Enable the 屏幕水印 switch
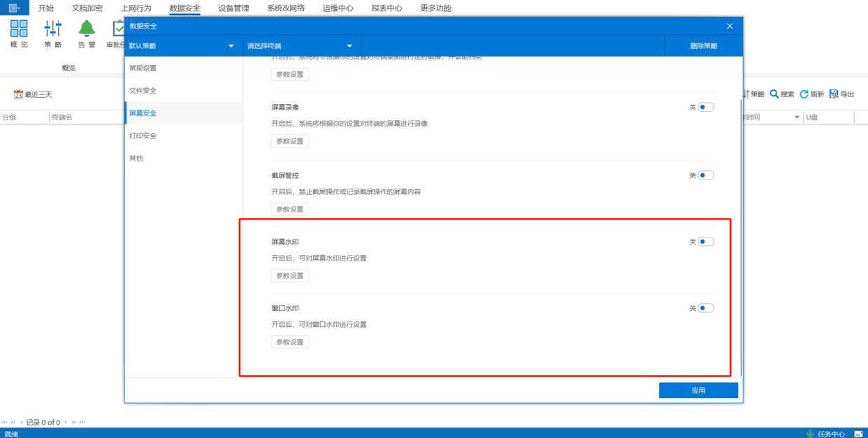Image resolution: width=868 pixels, height=438 pixels. pos(706,242)
